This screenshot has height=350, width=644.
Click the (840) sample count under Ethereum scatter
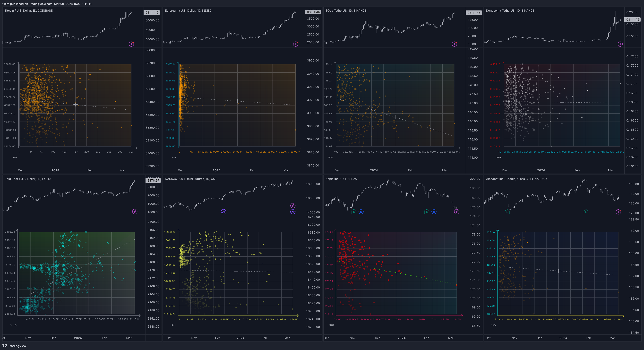pyautogui.click(x=174, y=157)
